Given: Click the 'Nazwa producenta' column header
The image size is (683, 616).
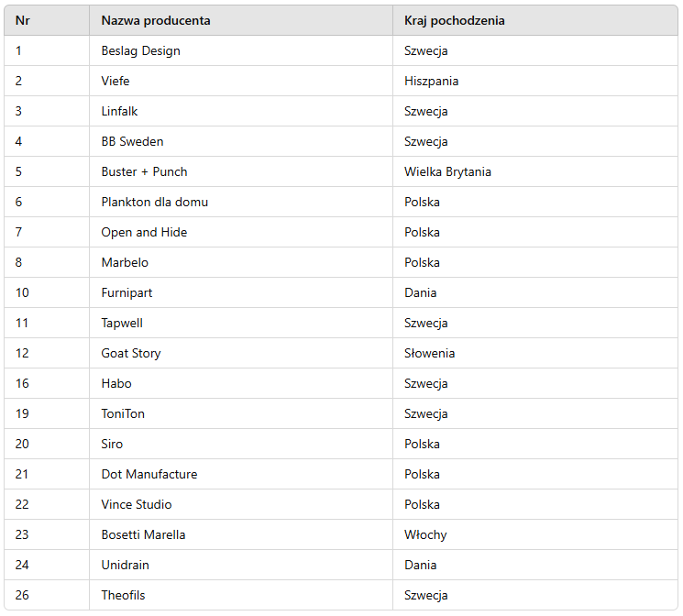Looking at the screenshot, I should click(155, 20).
